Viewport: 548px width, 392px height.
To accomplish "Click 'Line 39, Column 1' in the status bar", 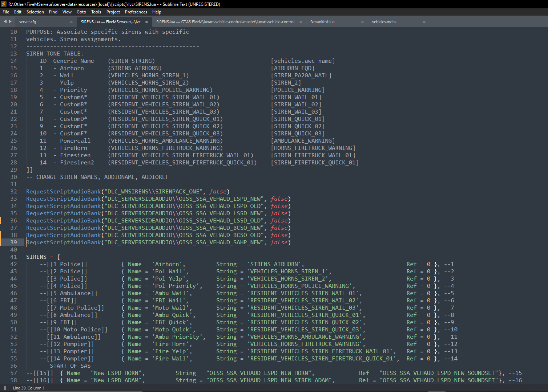I will click(x=29, y=388).
